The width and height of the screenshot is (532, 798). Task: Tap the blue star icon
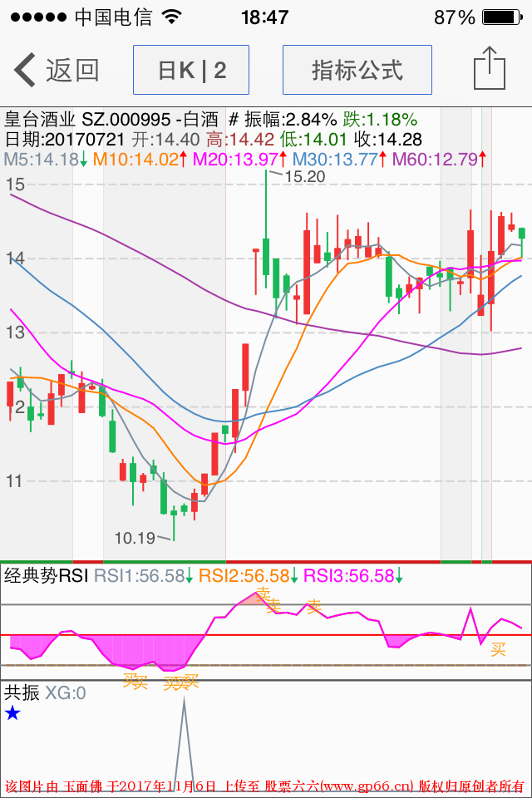[x=12, y=712]
